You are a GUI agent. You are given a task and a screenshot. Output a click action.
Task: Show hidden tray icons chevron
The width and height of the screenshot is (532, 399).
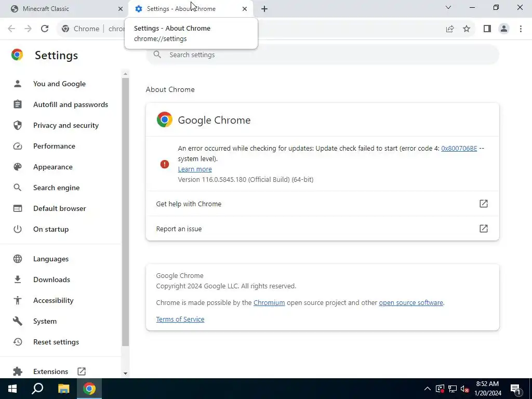tap(428, 389)
